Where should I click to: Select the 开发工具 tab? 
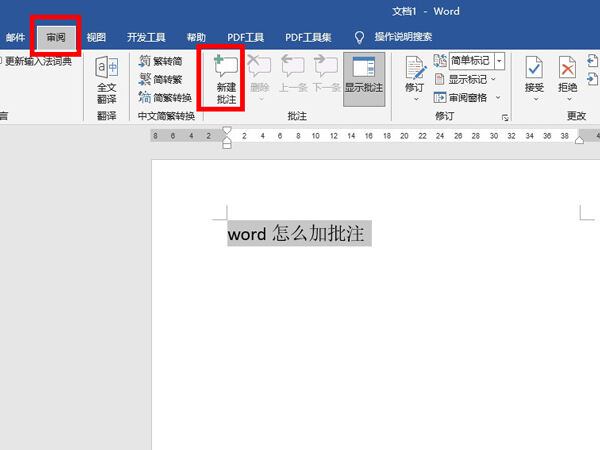tap(146, 37)
